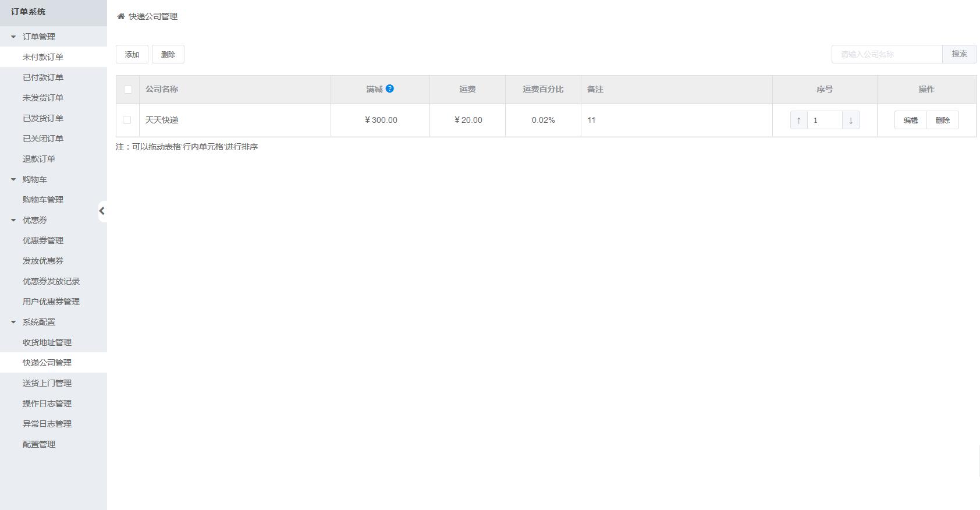The height and width of the screenshot is (510, 980).
Task: Click the 快递公司管理 breadcrumb title
Action: pyautogui.click(x=153, y=16)
